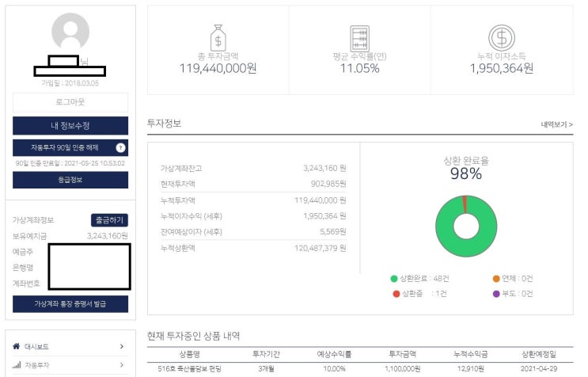Click the 보유예치금 3,243,160원 value

(108, 236)
